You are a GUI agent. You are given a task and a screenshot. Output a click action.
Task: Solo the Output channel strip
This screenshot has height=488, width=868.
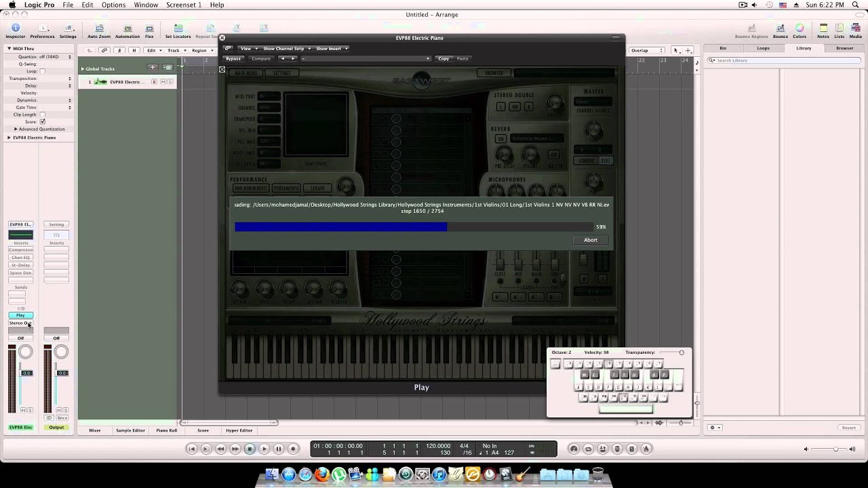pyautogui.click(x=65, y=411)
